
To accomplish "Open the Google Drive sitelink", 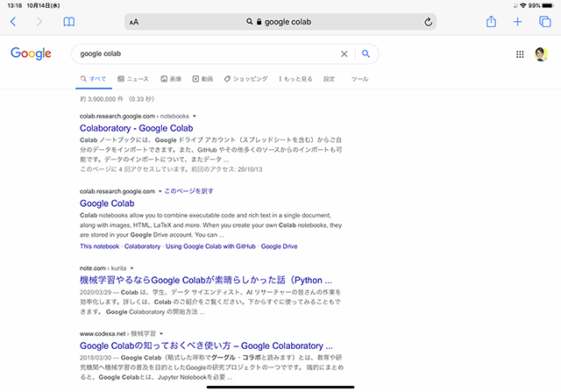I will [x=279, y=246].
